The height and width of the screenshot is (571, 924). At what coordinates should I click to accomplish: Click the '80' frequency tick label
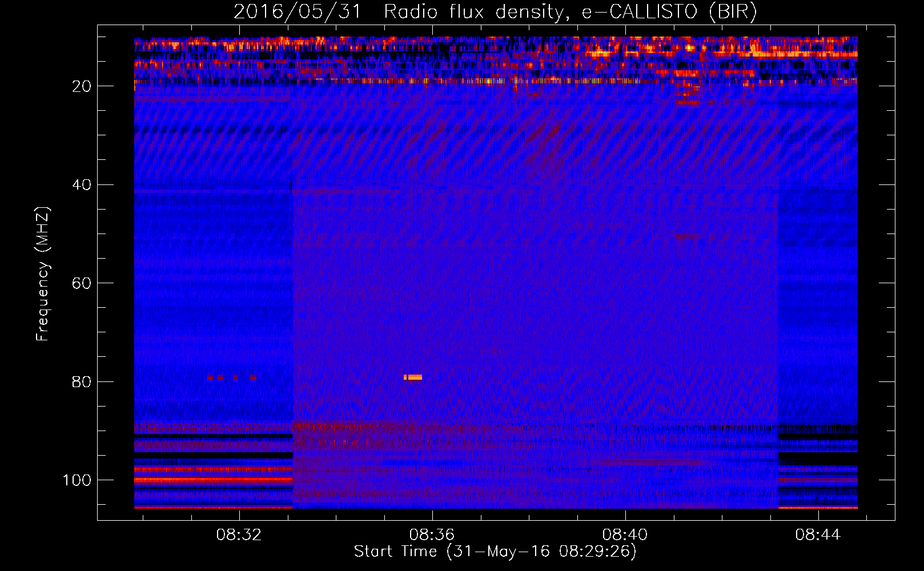coord(82,381)
